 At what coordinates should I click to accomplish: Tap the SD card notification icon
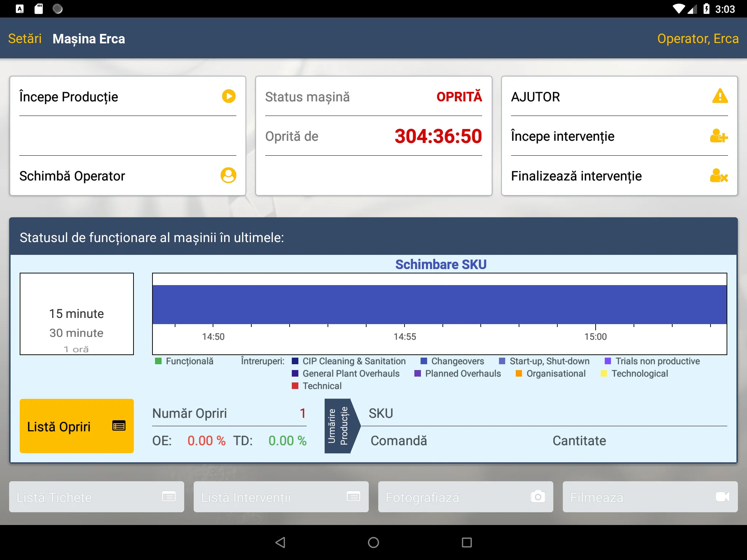click(x=39, y=9)
